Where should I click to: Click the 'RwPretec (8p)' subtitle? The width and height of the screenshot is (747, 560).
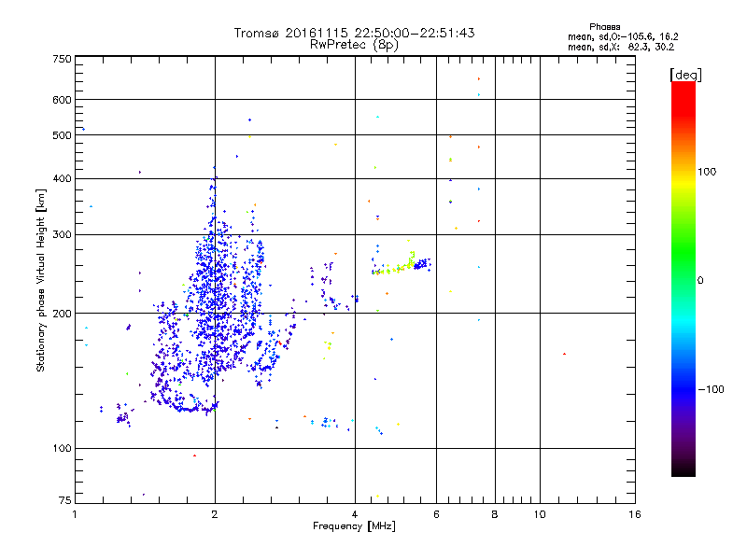(x=354, y=45)
